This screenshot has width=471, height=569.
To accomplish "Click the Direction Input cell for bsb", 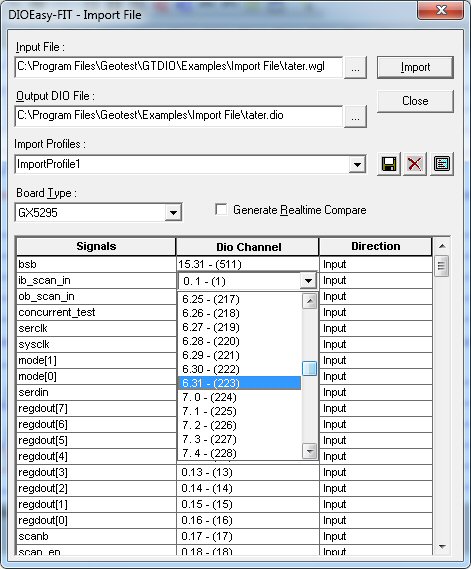I will pyautogui.click(x=376, y=264).
